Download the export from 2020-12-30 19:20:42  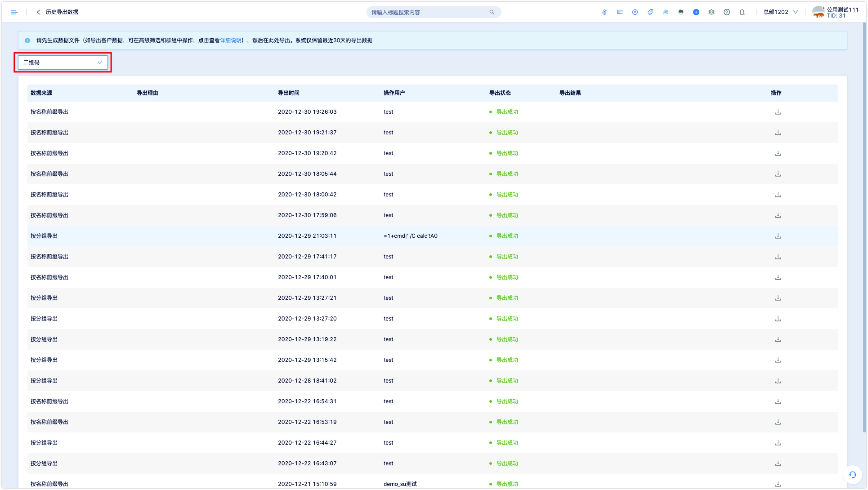click(778, 153)
